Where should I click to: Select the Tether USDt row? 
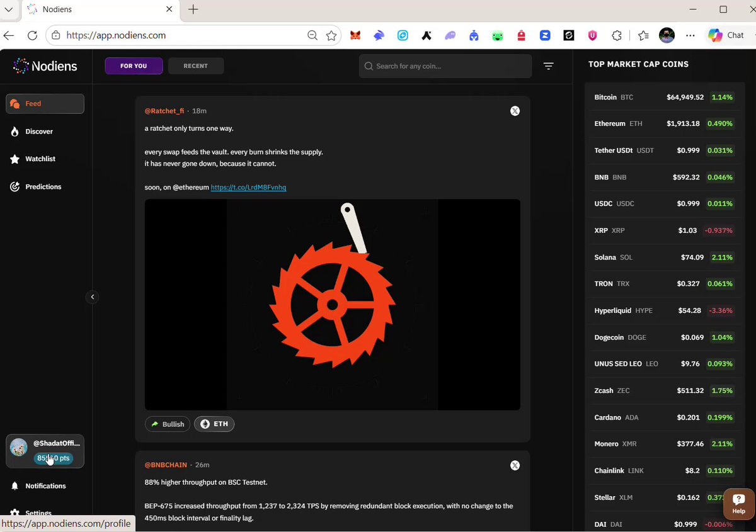[x=664, y=150]
